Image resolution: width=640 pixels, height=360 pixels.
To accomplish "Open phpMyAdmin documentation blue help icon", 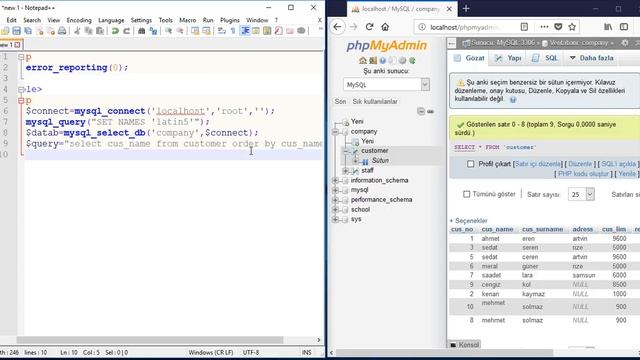I will click(x=382, y=60).
